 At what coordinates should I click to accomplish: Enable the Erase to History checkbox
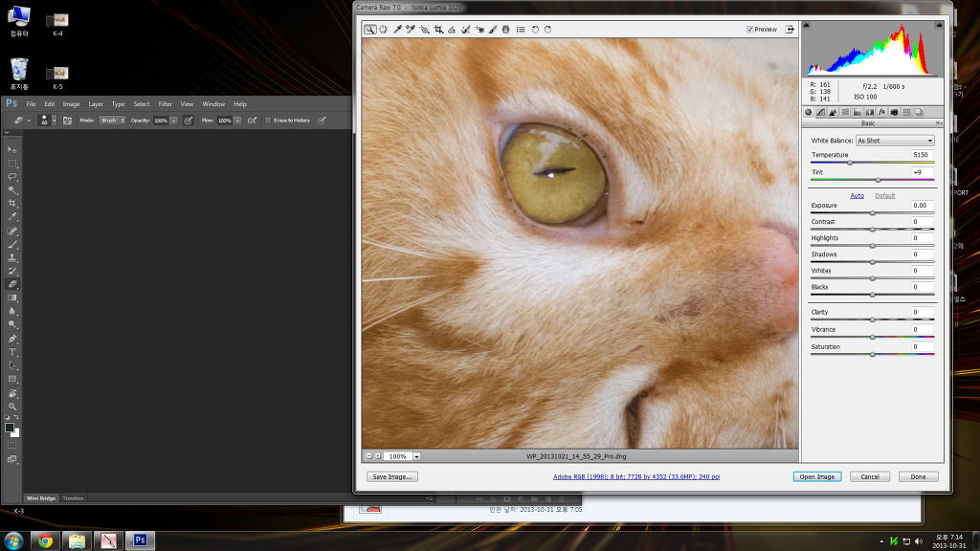(268, 121)
